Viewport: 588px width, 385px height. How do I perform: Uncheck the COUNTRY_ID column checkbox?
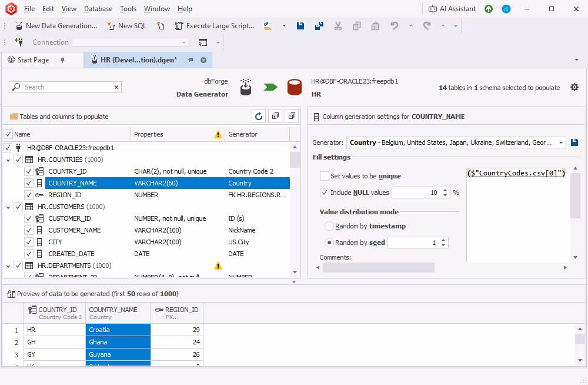pyautogui.click(x=28, y=171)
